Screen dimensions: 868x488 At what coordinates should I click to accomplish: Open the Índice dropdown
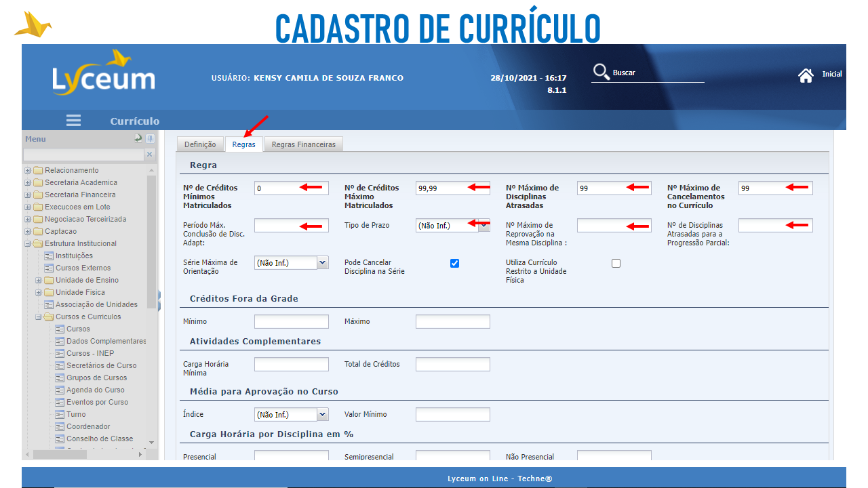pyautogui.click(x=322, y=414)
